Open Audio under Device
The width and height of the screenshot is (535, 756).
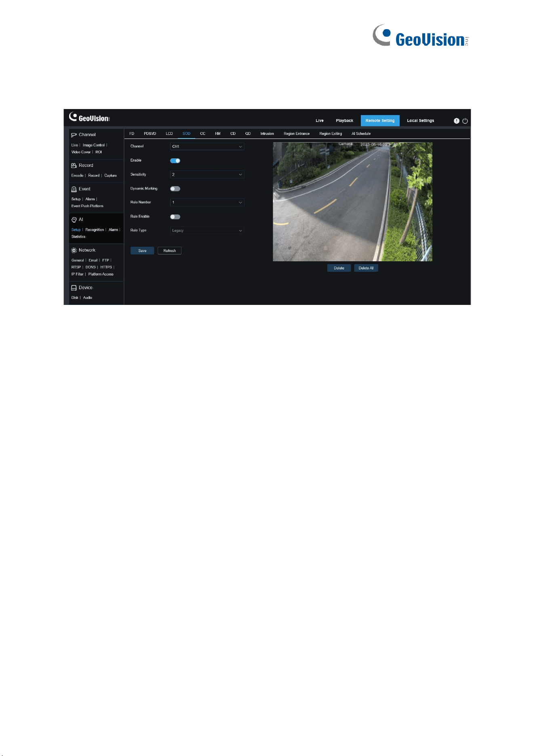click(x=88, y=298)
